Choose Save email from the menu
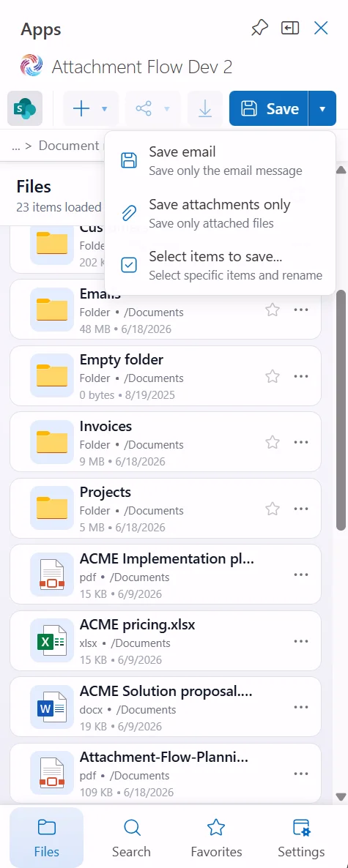The width and height of the screenshot is (348, 868). [220, 160]
